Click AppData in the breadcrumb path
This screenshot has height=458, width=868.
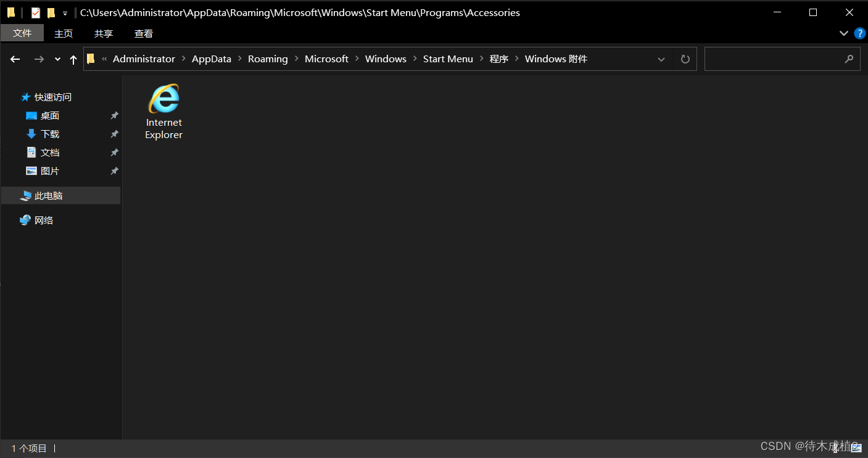[x=212, y=59]
